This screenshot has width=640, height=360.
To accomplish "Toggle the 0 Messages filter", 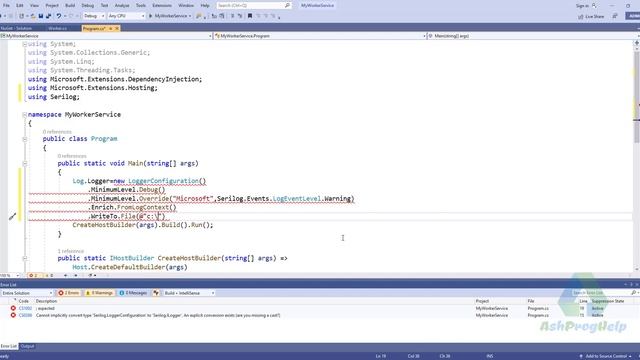I will (x=133, y=293).
